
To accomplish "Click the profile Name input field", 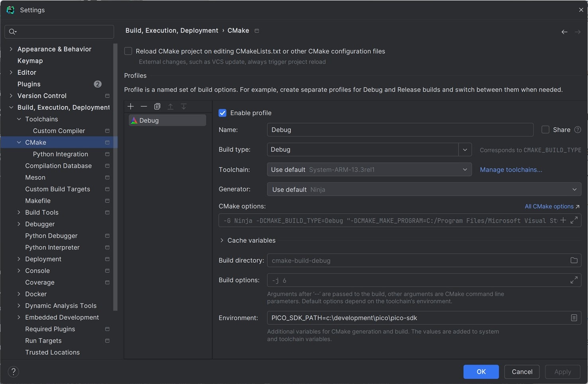I will (x=400, y=130).
